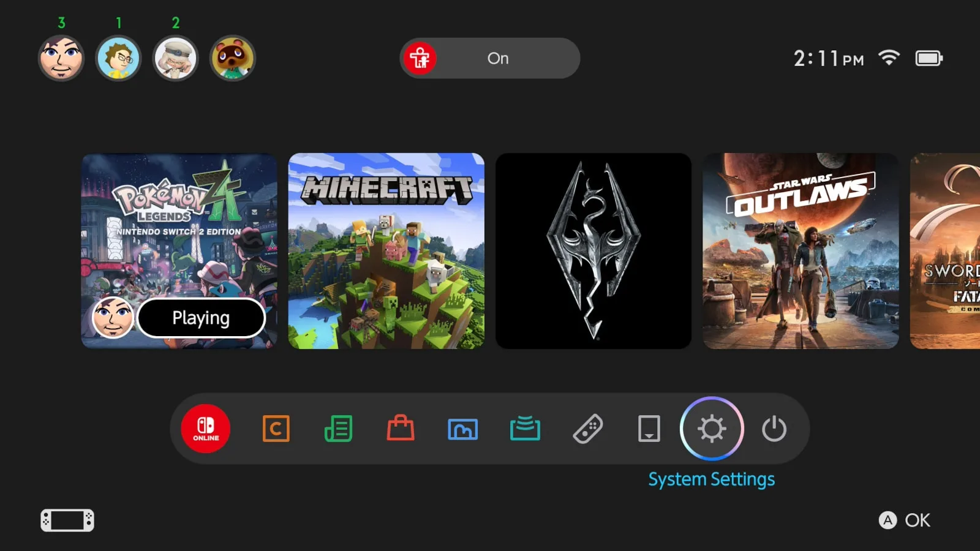Click the Playing status badge
This screenshot has width=980, height=551.
202,318
